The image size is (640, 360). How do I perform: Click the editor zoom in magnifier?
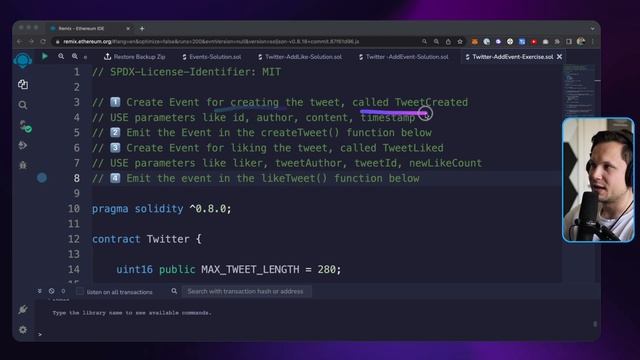tap(75, 56)
